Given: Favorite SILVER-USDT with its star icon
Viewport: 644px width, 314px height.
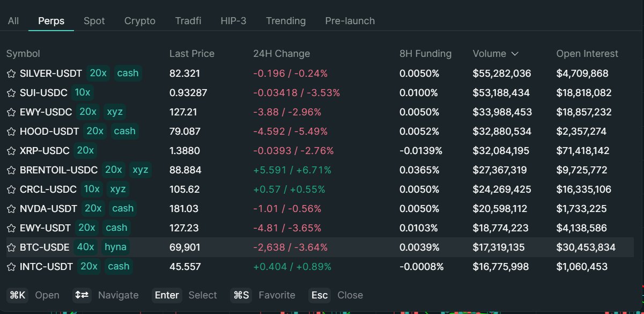Looking at the screenshot, I should tap(11, 74).
